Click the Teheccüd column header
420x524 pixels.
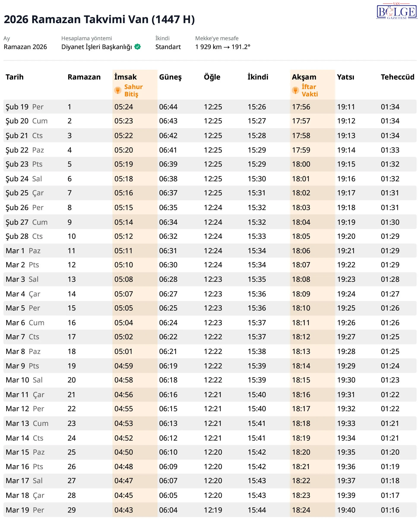397,77
